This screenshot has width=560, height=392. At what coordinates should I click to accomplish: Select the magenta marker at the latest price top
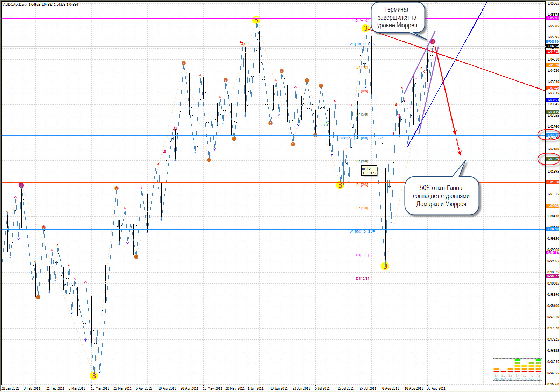pos(433,42)
